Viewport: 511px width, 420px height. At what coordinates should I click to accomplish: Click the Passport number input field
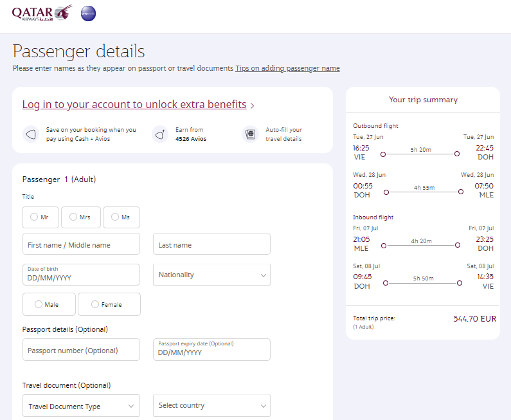81,349
